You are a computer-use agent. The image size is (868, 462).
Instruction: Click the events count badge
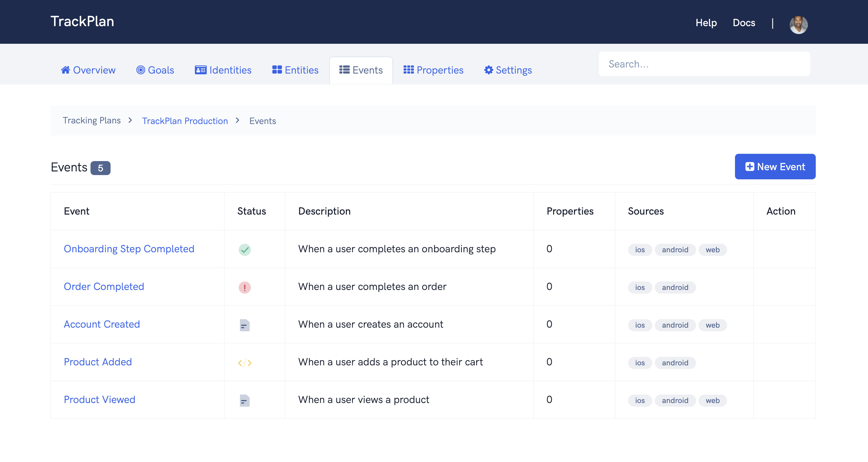coord(101,168)
